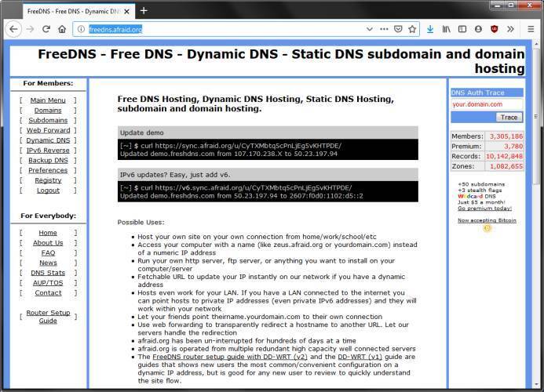Image resolution: width=544 pixels, height=392 pixels.
Task: Open Main Menu link
Action: (x=48, y=100)
